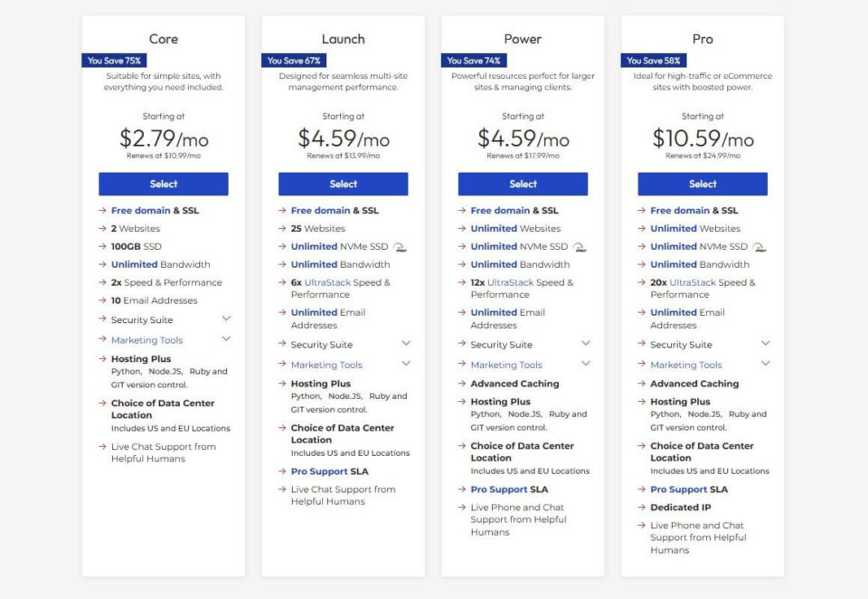Click the $10.59/mo price
The height and width of the screenshot is (599, 868).
pos(703,138)
